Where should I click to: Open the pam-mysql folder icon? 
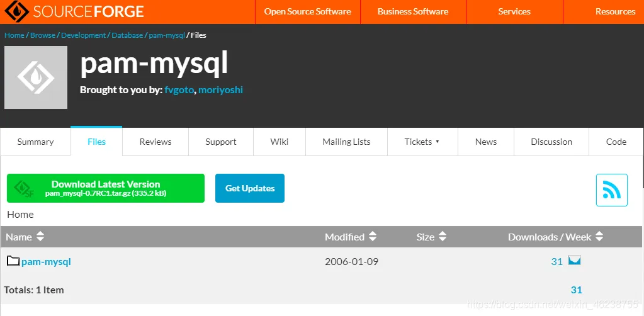[x=14, y=261]
